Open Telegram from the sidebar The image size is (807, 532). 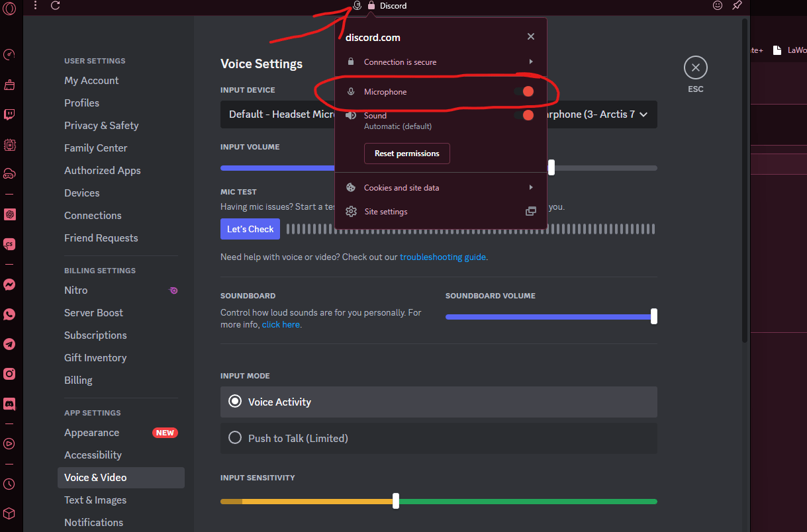(9, 344)
